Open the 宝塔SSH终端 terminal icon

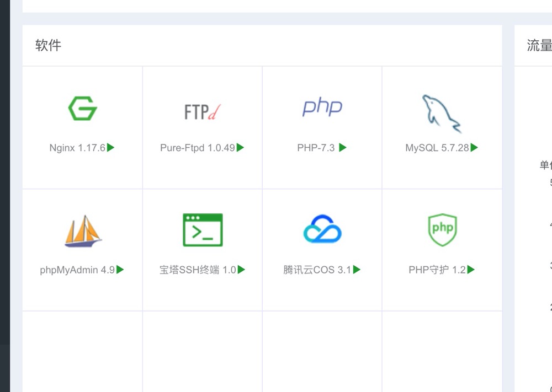(x=203, y=229)
